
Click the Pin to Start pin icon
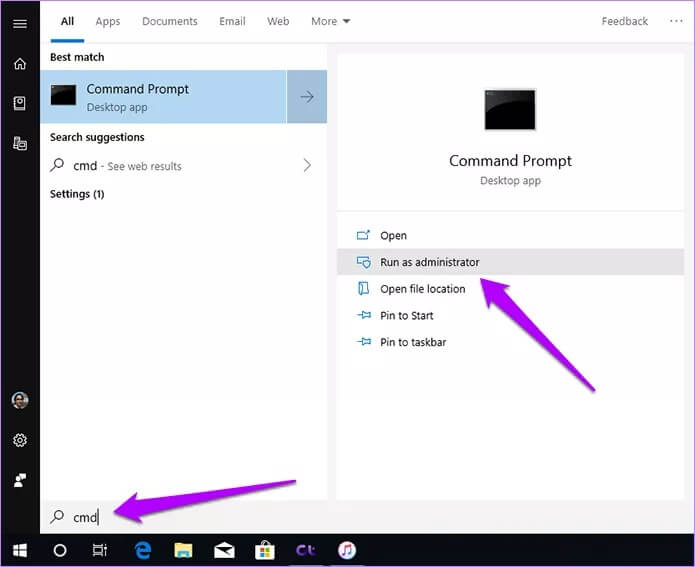(x=364, y=315)
